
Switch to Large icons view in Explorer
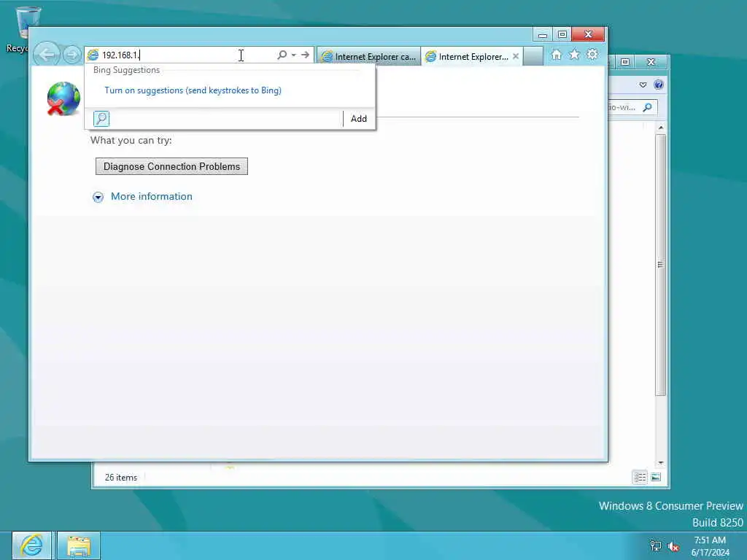(656, 477)
